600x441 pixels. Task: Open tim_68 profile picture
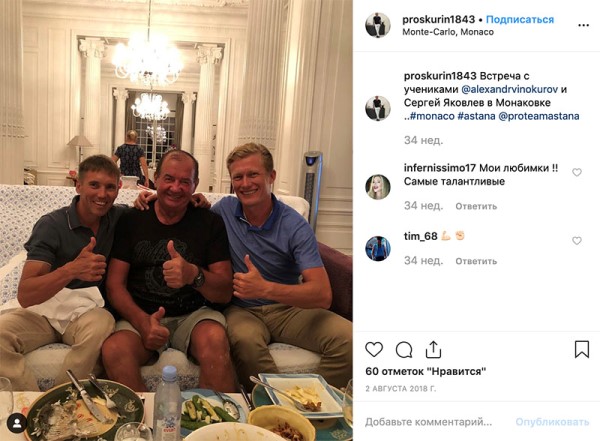click(x=378, y=248)
